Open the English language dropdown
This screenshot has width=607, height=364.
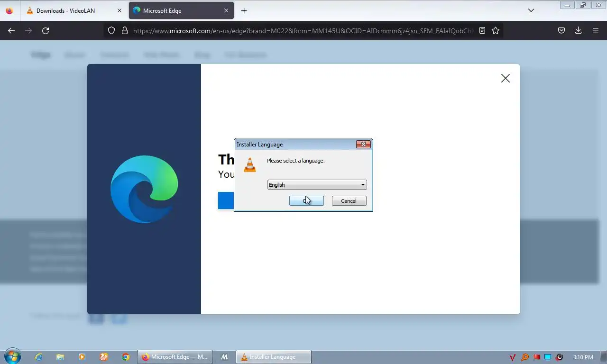click(317, 185)
